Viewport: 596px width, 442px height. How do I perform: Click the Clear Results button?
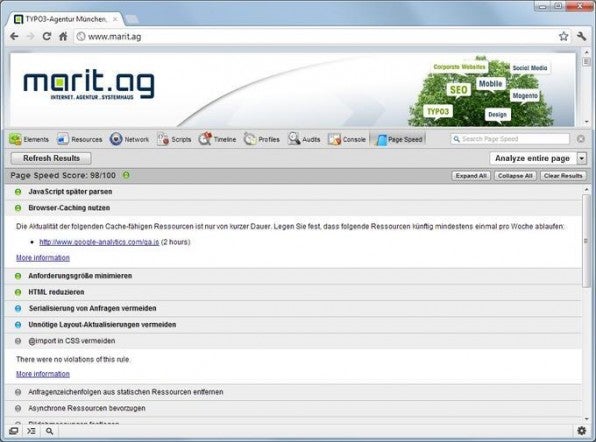[x=563, y=176]
